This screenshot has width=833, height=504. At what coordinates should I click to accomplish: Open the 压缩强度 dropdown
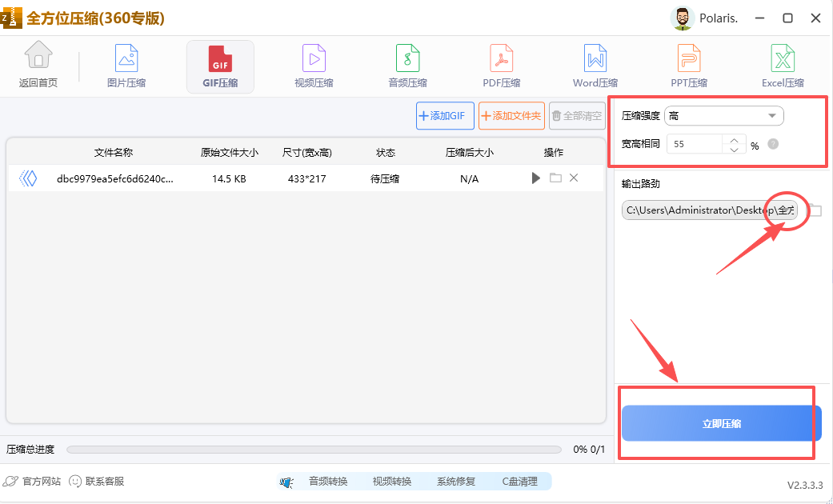[723, 115]
